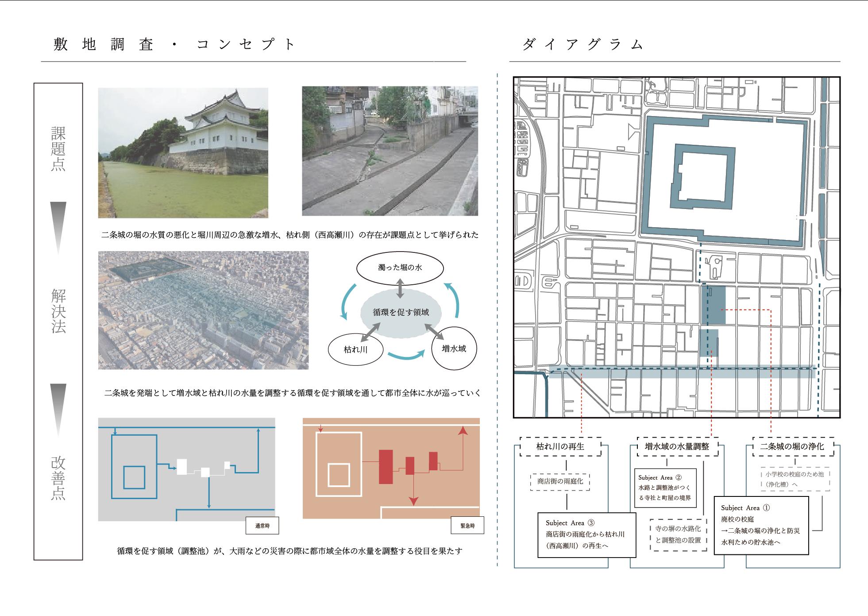Select the 二条城の堀の浄化 dashed box
The height and width of the screenshot is (616, 868).
click(x=793, y=446)
